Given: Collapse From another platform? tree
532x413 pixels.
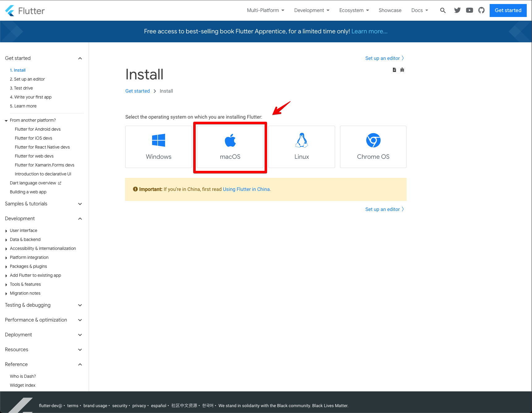Looking at the screenshot, I should pos(30,120).
